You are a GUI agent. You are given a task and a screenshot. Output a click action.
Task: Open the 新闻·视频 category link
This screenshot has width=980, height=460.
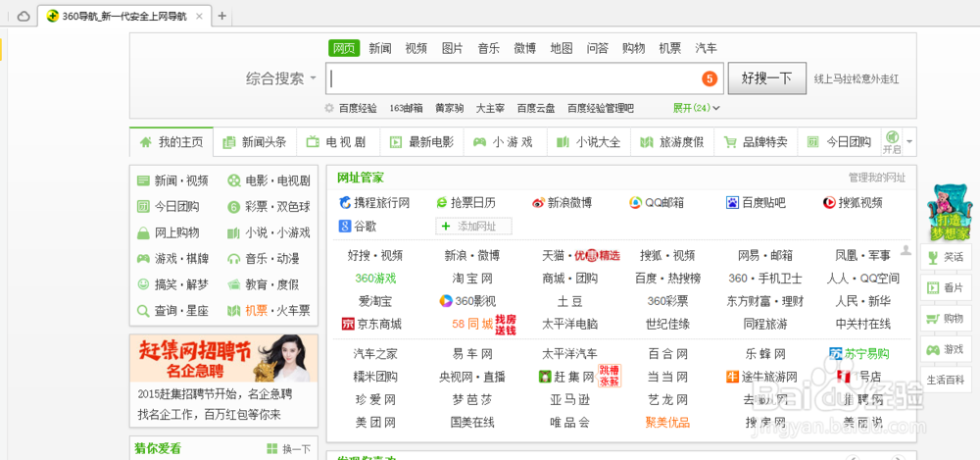coord(173,180)
